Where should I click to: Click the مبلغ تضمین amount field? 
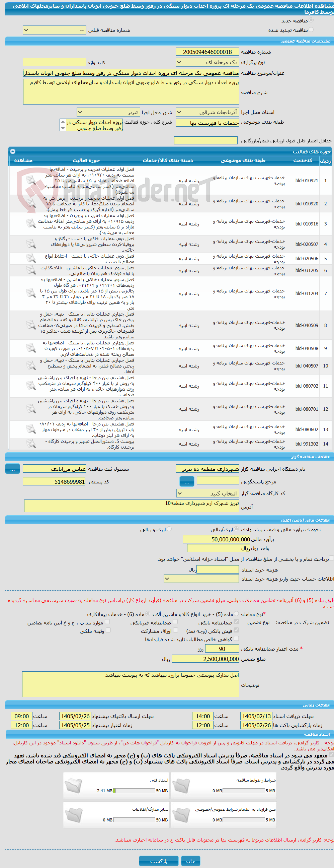tap(205, 659)
